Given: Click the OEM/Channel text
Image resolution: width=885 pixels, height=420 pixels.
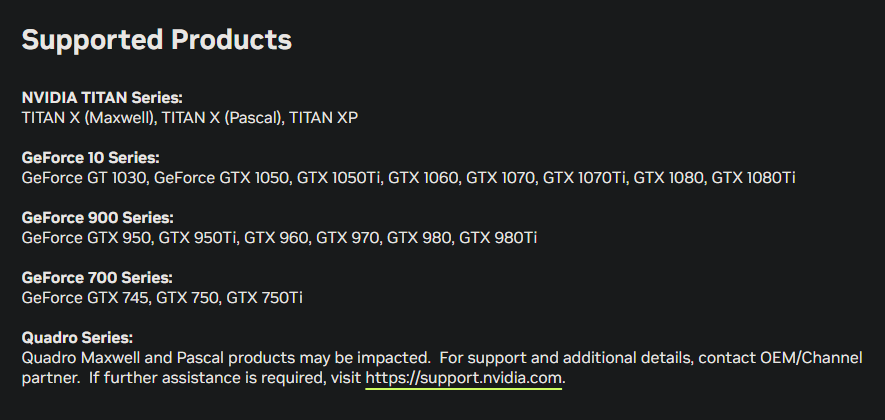Looking at the screenshot, I should pyautogui.click(x=811, y=358).
